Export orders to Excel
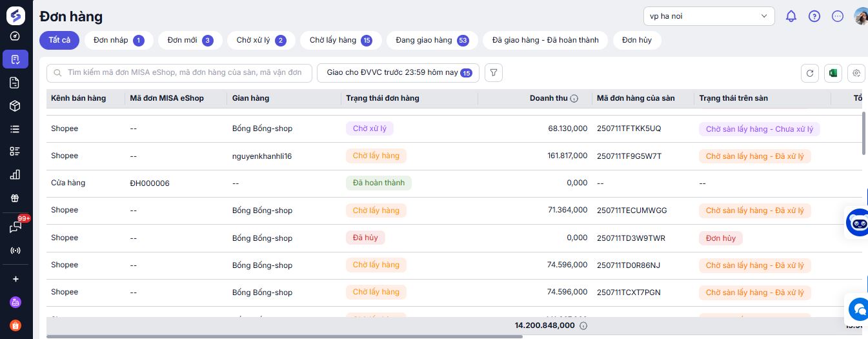Screen dimensions: 868x339 [833, 73]
